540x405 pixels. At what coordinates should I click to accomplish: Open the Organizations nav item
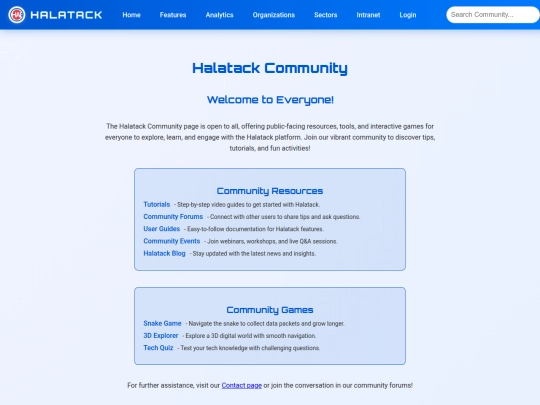[274, 15]
